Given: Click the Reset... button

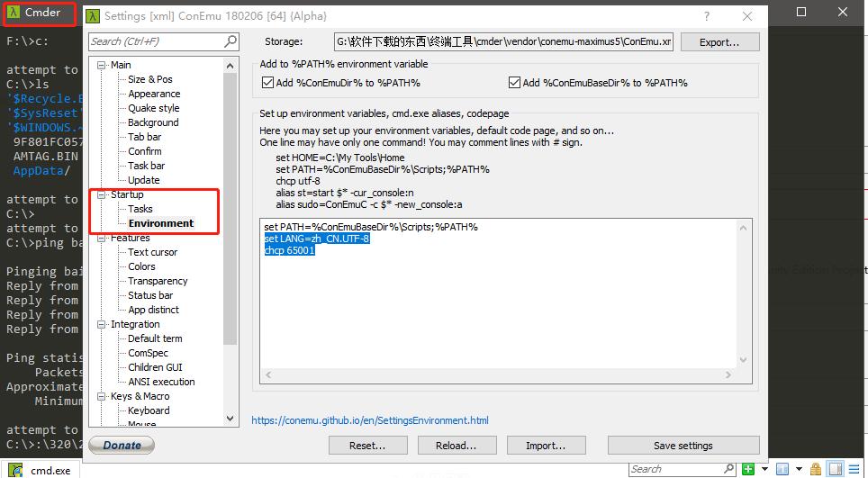Looking at the screenshot, I should click(367, 446).
